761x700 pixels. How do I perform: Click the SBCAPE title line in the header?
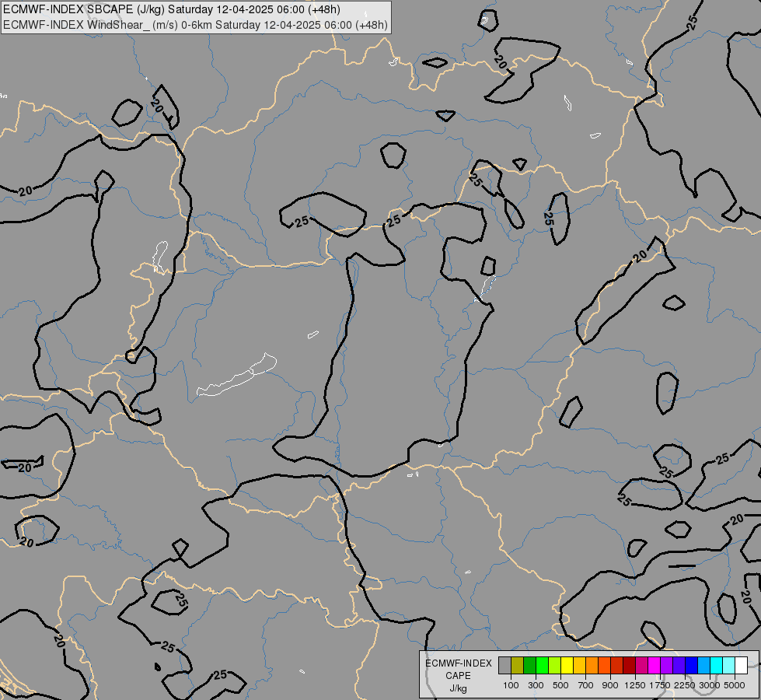point(171,9)
